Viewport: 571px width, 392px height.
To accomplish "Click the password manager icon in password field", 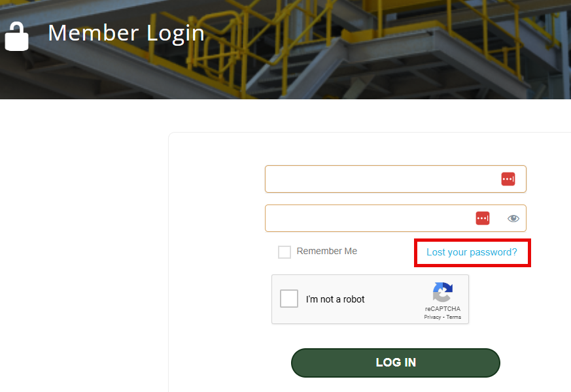I will 483,218.
